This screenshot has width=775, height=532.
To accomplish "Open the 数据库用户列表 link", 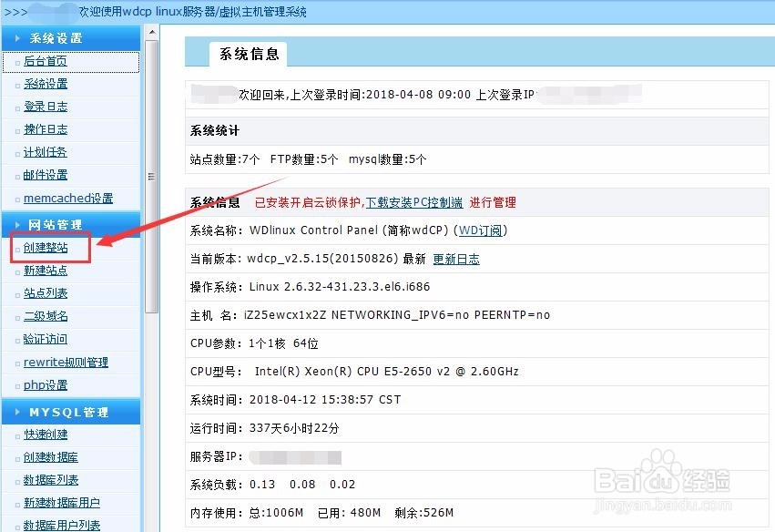I will [x=62, y=525].
